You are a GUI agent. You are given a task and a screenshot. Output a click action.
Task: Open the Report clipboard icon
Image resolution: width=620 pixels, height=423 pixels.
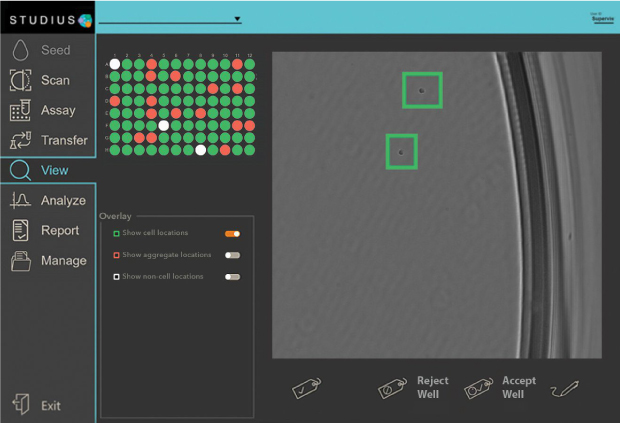click(21, 230)
